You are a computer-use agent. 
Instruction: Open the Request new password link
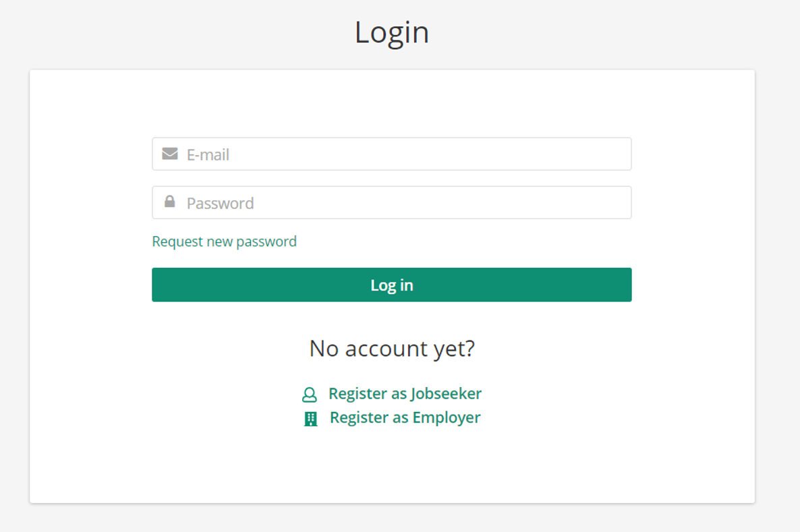224,241
